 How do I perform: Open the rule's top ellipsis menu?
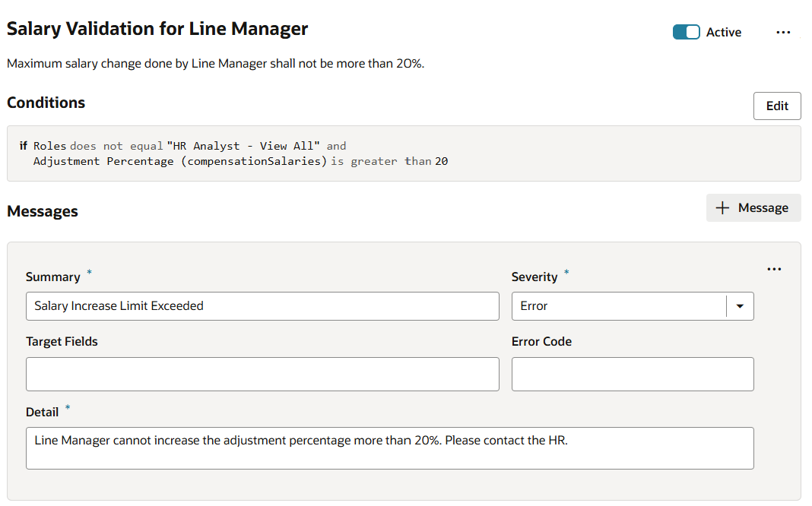[783, 32]
